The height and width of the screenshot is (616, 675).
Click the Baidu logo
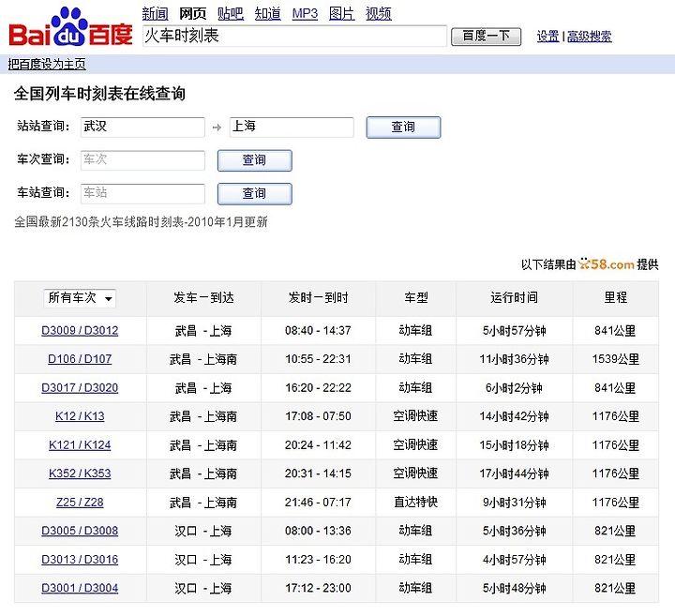[x=70, y=27]
